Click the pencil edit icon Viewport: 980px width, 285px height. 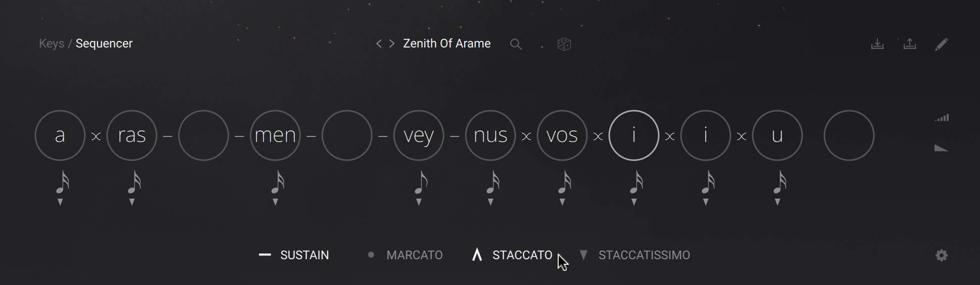pos(941,44)
